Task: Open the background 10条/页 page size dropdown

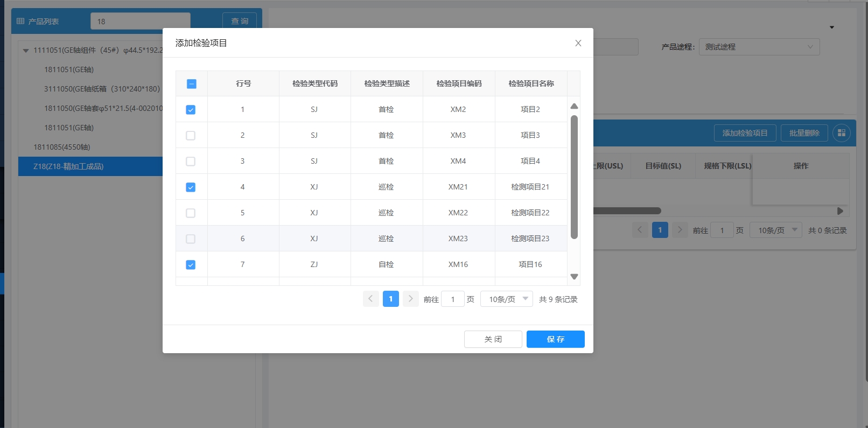Action: [x=776, y=230]
